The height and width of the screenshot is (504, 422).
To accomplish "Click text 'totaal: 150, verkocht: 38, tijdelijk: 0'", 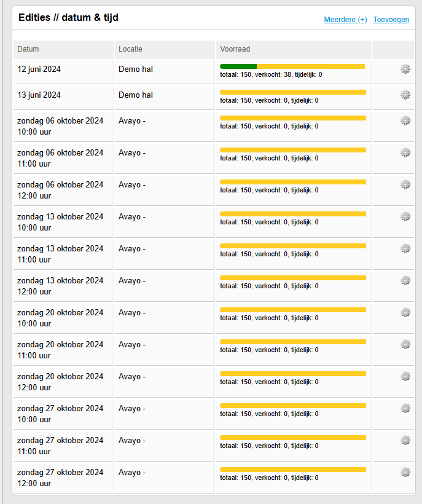I will coord(271,74).
